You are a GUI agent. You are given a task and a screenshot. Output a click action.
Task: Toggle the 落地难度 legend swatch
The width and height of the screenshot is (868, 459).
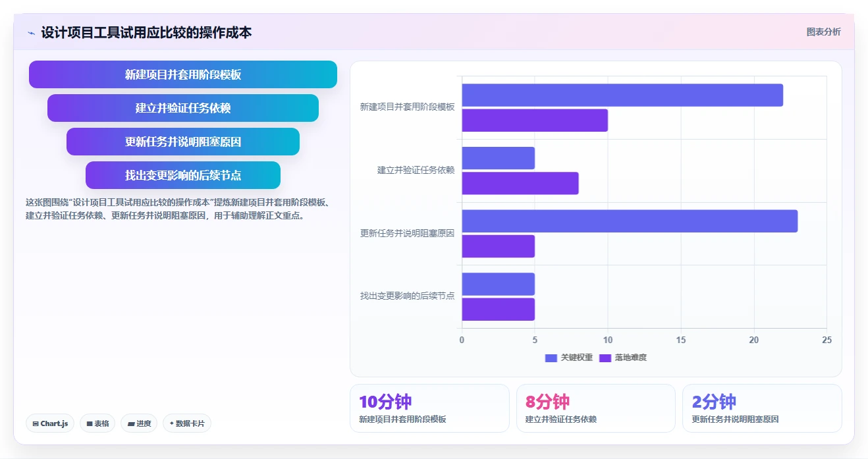605,358
